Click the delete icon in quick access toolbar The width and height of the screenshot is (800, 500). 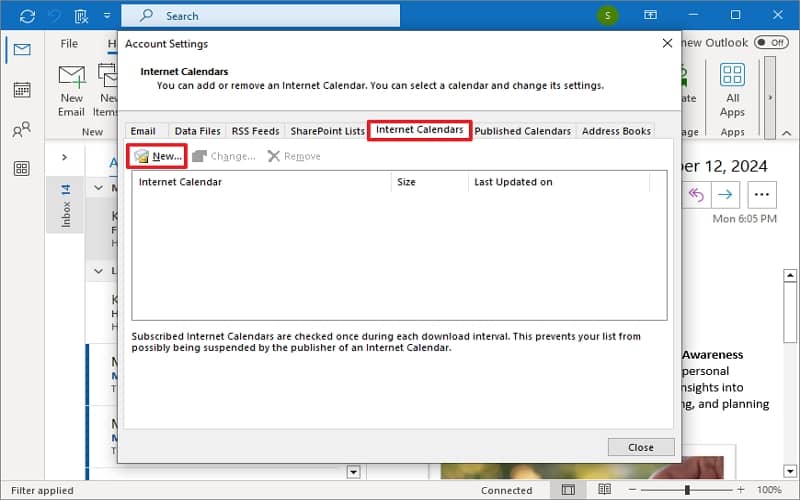pos(81,16)
